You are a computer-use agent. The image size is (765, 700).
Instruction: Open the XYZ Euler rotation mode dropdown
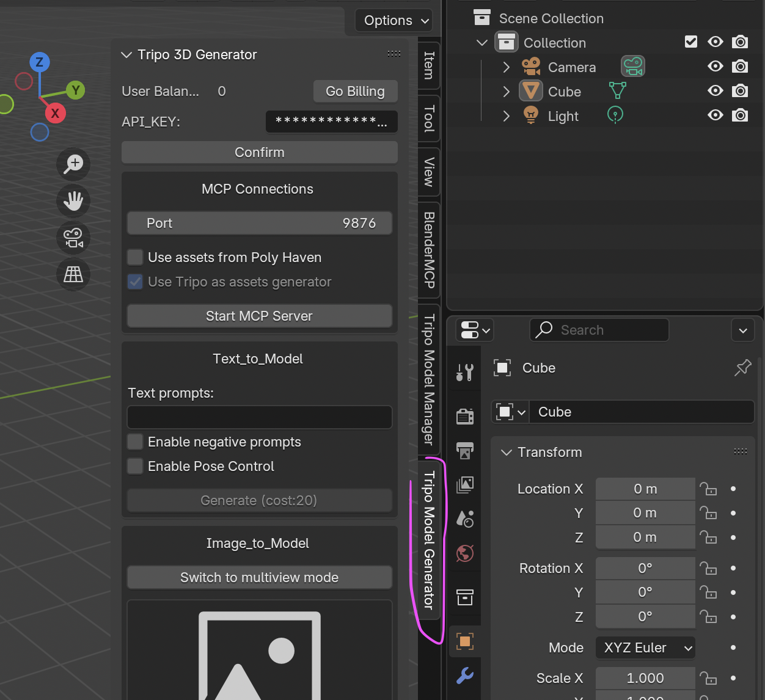click(645, 647)
